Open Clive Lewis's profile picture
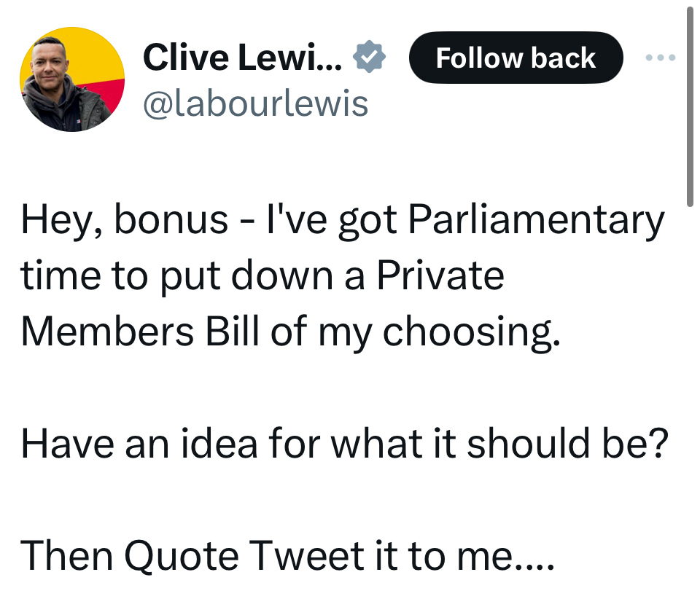 click(72, 79)
